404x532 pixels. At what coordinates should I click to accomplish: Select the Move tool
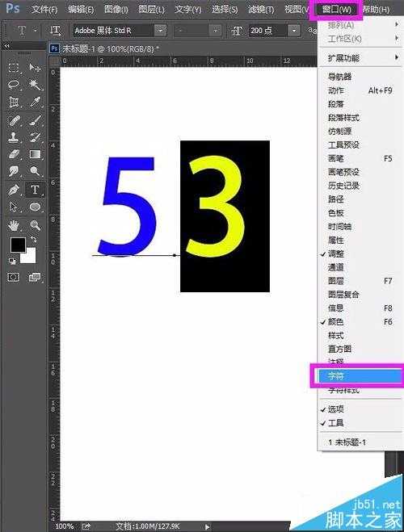35,67
